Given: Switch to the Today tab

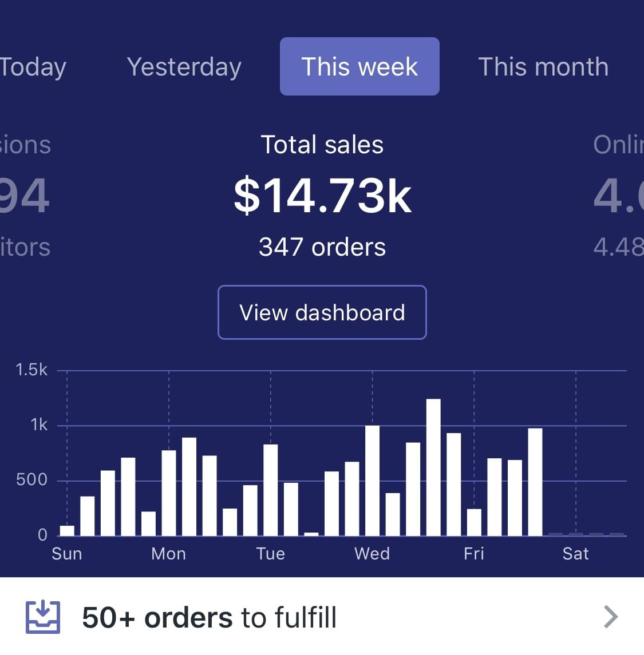Looking at the screenshot, I should coord(33,67).
